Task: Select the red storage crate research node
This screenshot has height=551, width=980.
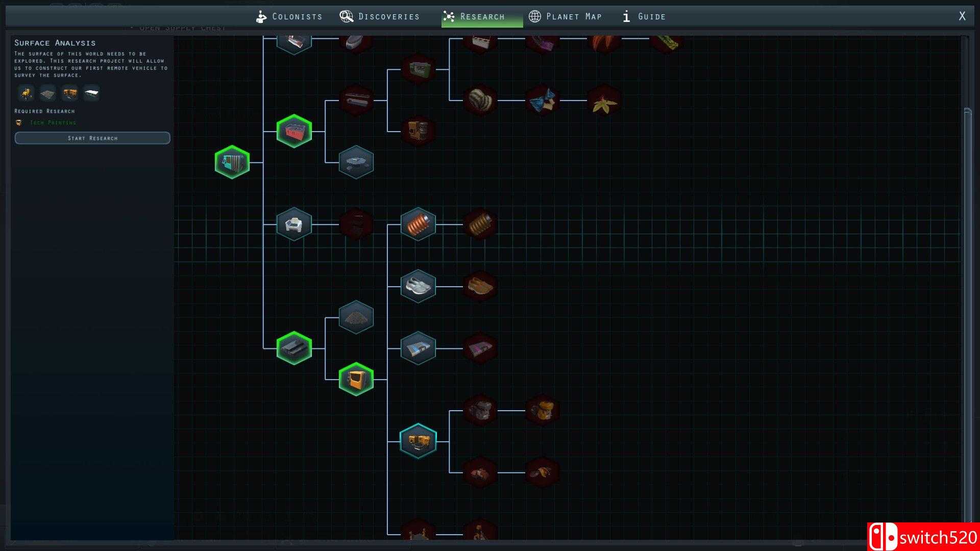Action: (x=294, y=131)
